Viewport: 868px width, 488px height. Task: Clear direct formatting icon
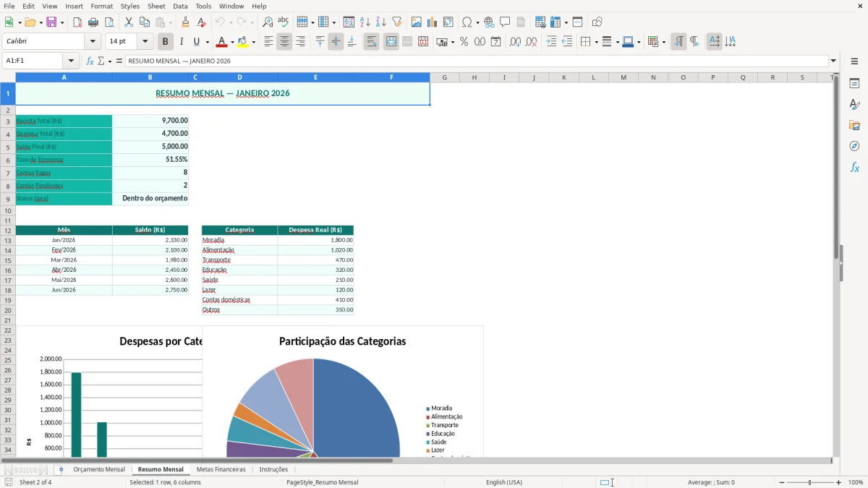pyautogui.click(x=201, y=22)
